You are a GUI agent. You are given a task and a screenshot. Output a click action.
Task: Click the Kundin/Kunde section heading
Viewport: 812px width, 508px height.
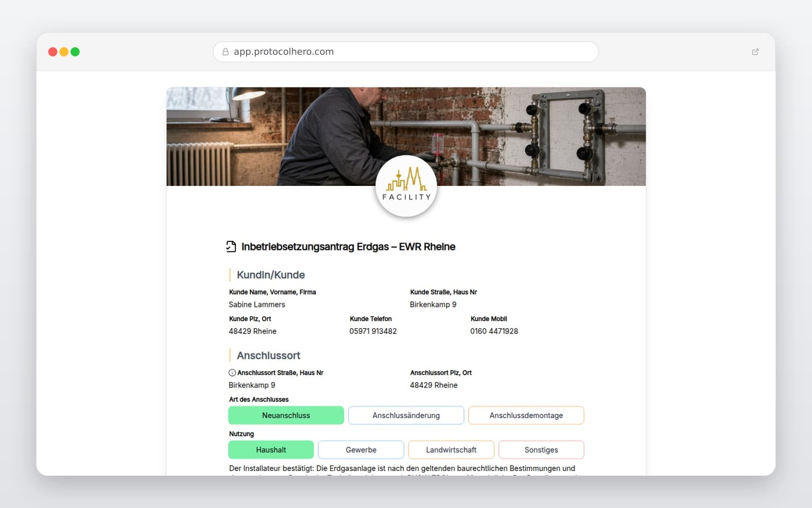pyautogui.click(x=271, y=275)
